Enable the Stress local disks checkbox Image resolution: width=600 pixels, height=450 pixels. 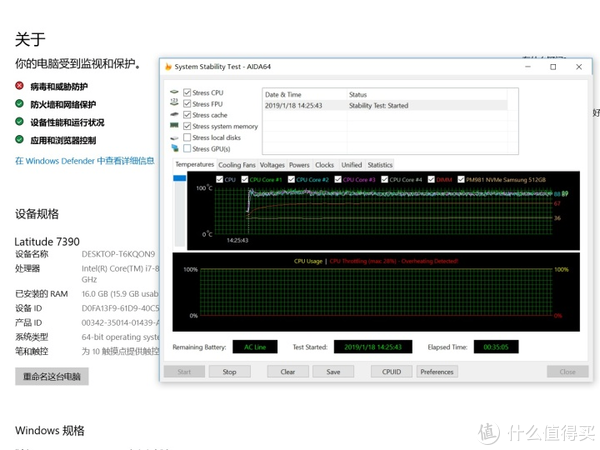[187, 138]
